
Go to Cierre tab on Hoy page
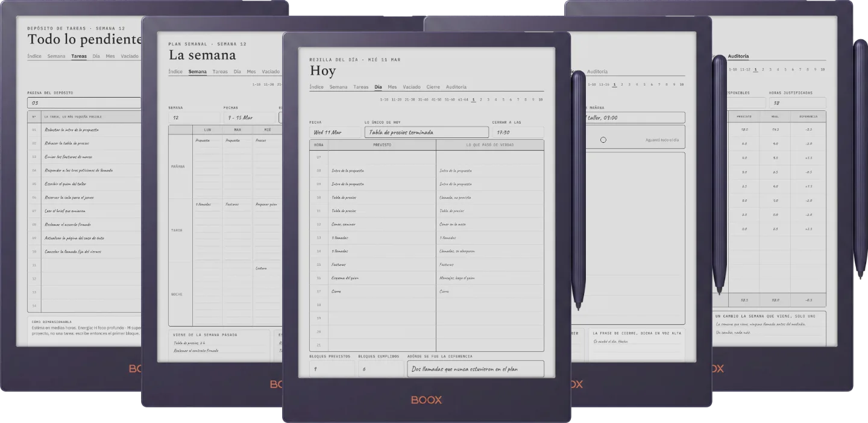point(433,87)
